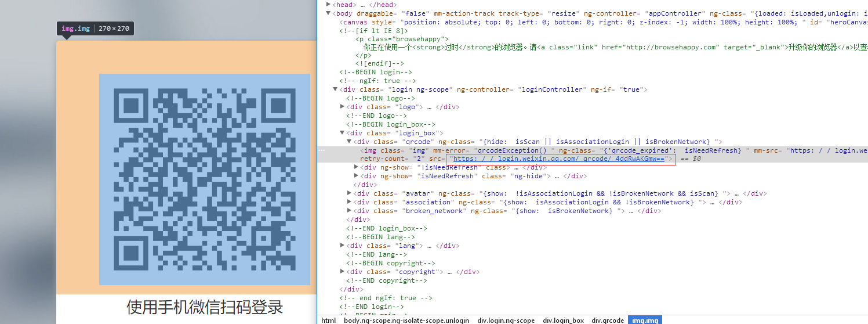Expand the div ng-show !isNeedRefresh node
The width and height of the screenshot is (868, 324).
357,167
